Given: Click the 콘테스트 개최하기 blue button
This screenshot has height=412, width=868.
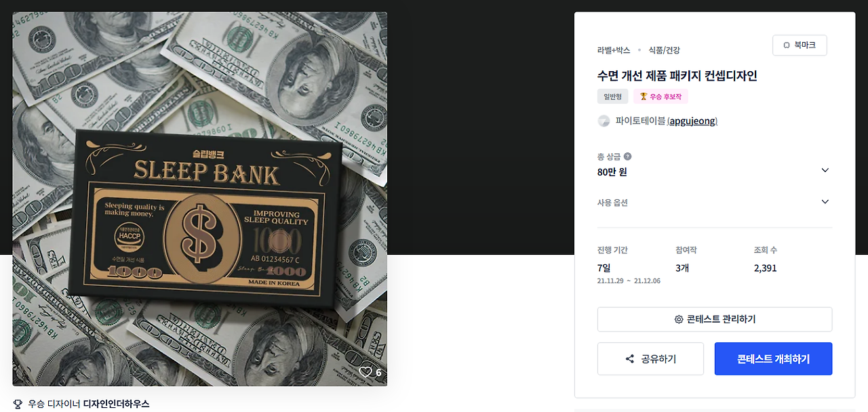Looking at the screenshot, I should (773, 359).
